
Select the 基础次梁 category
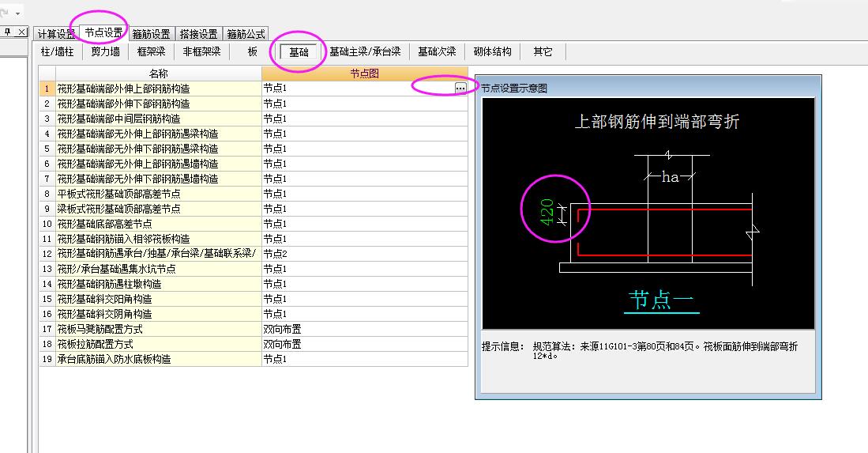(437, 51)
